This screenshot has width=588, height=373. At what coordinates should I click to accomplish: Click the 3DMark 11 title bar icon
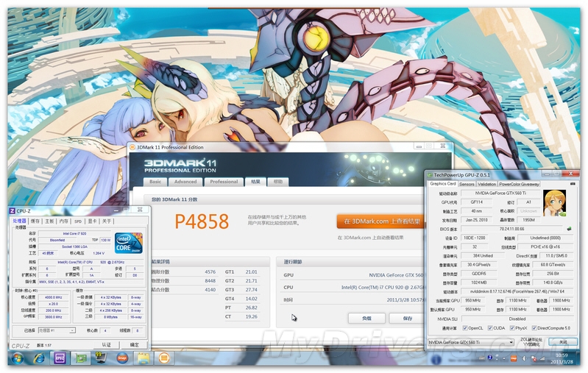(x=132, y=147)
